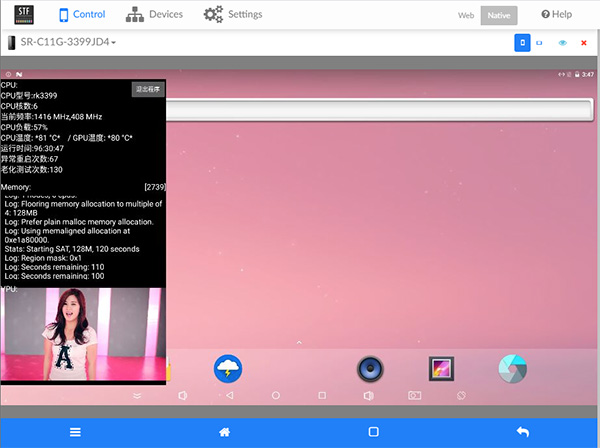Click the exit program button in CPU panel
This screenshot has width=600, height=448.
click(x=148, y=89)
